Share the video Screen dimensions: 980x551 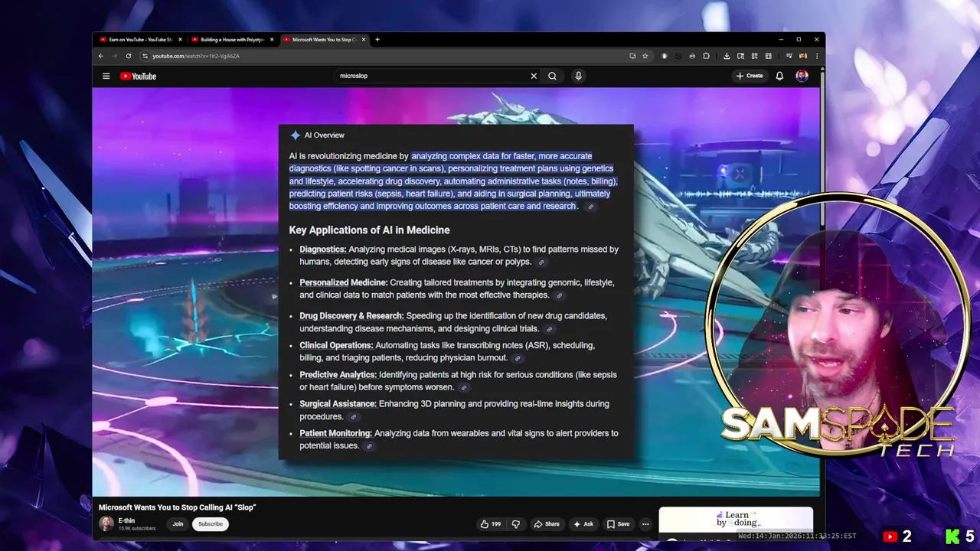547,524
